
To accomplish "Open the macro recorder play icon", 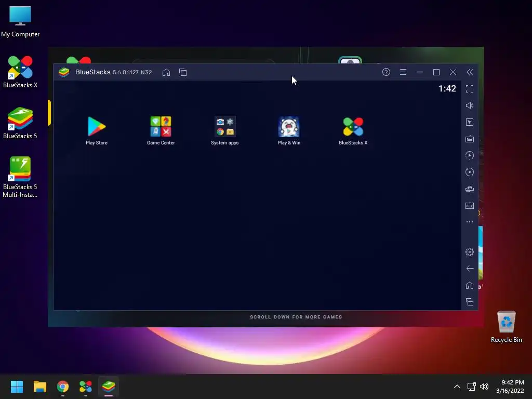I will pos(470,155).
